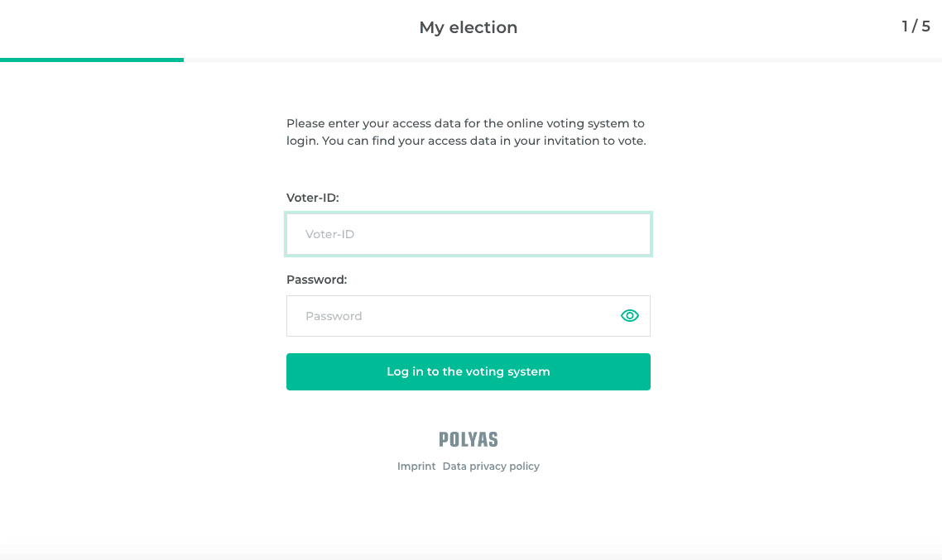Viewport: 942px width, 560px height.
Task: Click the My election page title
Action: (469, 27)
